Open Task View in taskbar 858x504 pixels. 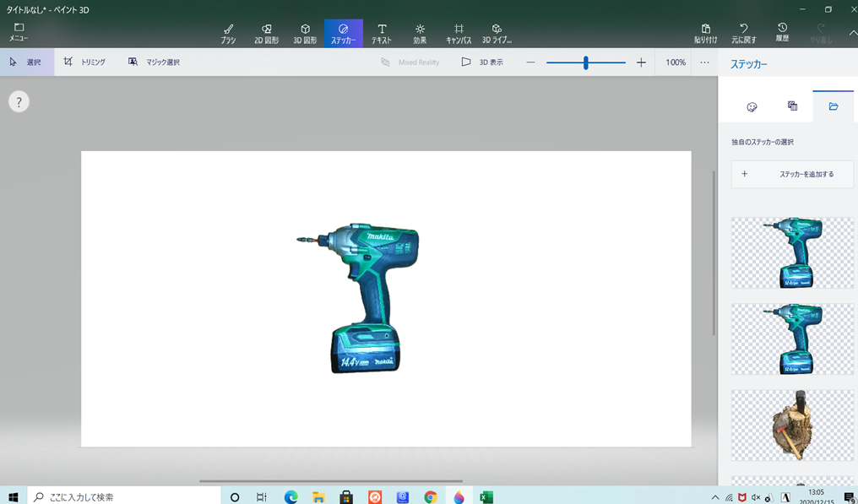[x=262, y=497]
